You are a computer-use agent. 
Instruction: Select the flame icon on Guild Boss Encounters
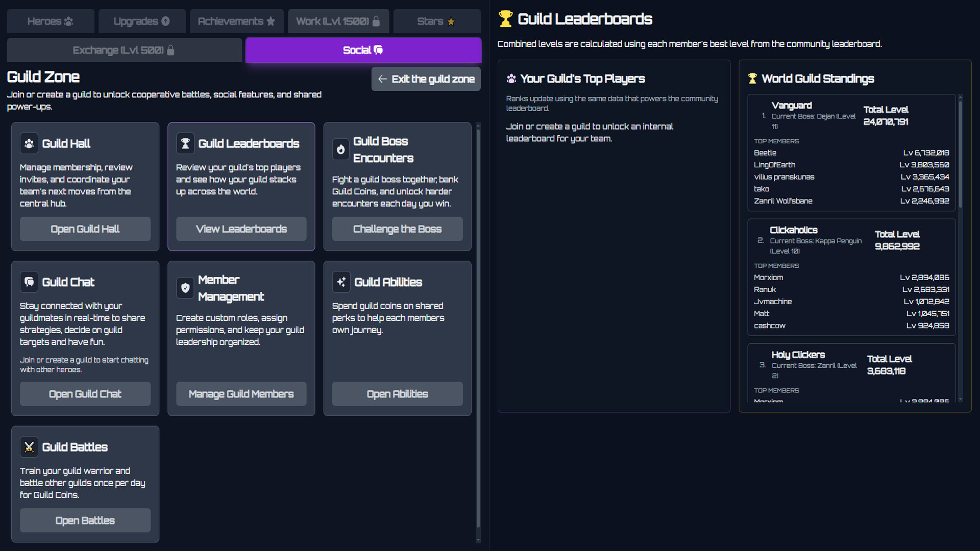(341, 149)
